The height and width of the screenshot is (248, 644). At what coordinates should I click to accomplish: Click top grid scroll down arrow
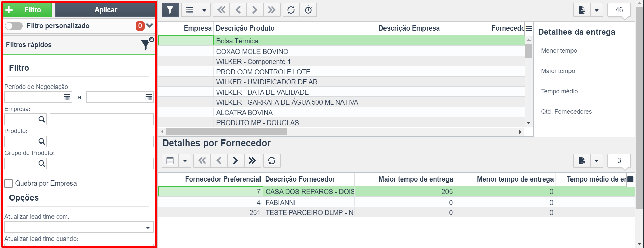528,123
